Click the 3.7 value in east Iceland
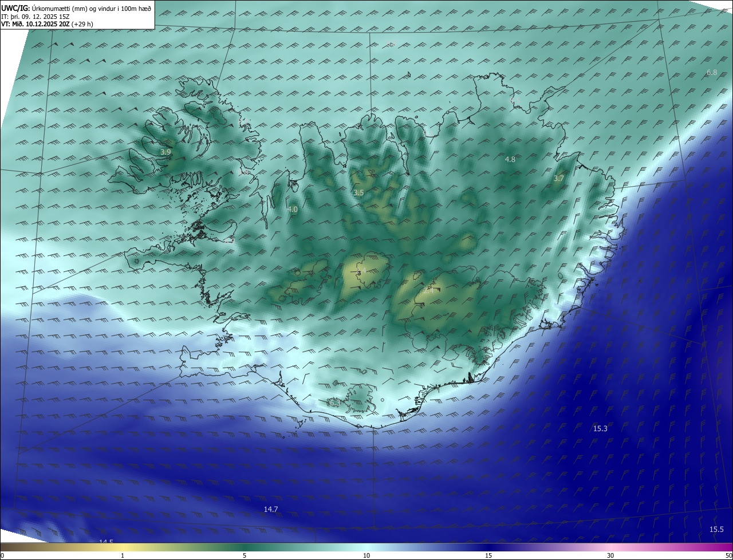The image size is (733, 560). click(x=559, y=179)
